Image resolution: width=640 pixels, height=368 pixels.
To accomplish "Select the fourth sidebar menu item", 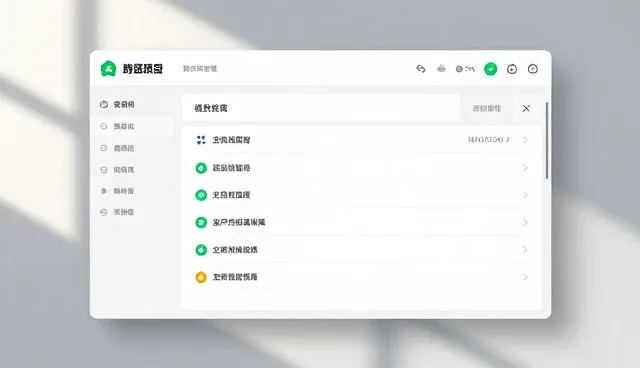I will [x=132, y=170].
